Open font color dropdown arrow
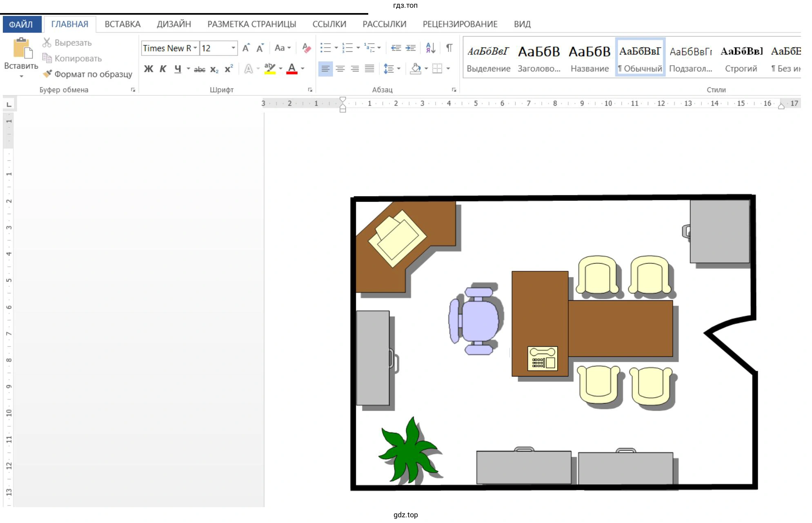Screen dimensions: 812x523 (303, 69)
